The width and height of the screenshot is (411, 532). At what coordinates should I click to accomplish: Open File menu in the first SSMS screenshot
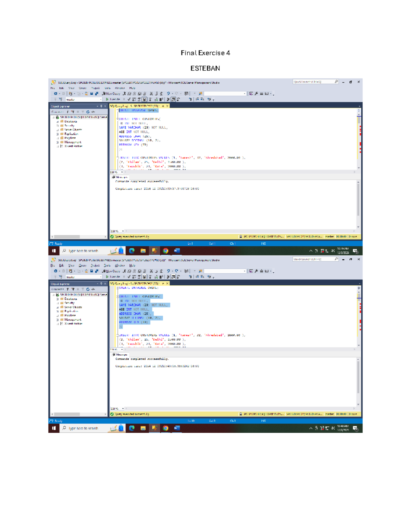[x=53, y=88]
